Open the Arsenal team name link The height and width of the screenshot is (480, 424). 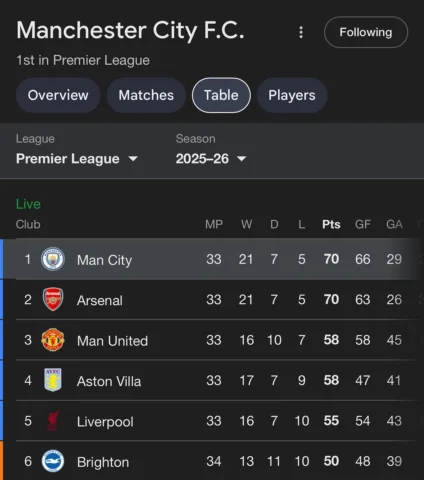pyautogui.click(x=100, y=300)
